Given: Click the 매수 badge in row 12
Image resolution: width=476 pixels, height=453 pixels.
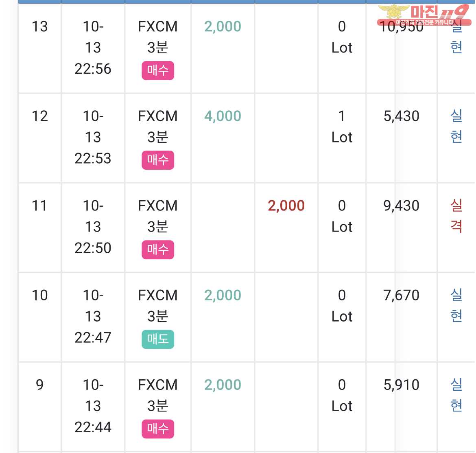Looking at the screenshot, I should 158,160.
